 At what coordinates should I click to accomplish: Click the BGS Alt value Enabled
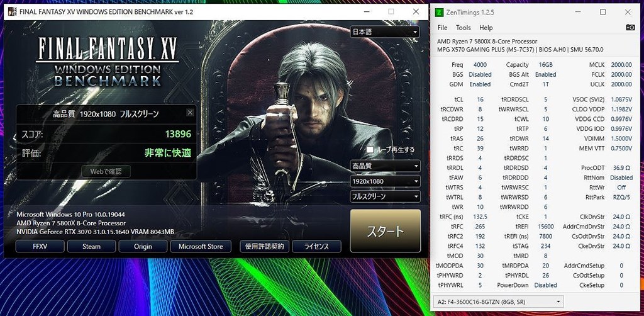pyautogui.click(x=545, y=74)
